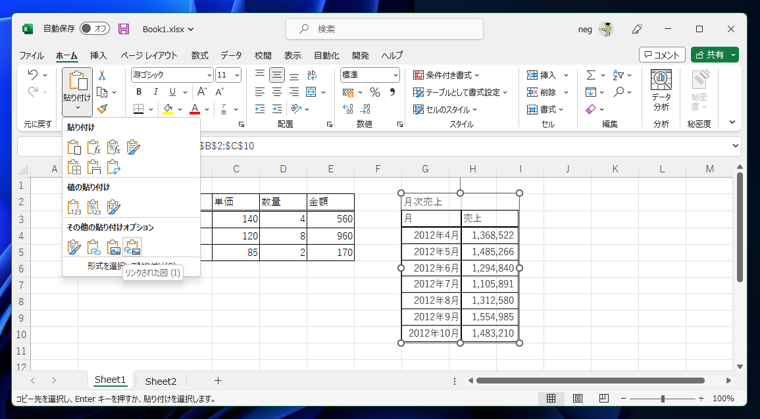Open the fill color dropdown arrow
Viewport: 760px width, 419px height.
pyautogui.click(x=179, y=109)
